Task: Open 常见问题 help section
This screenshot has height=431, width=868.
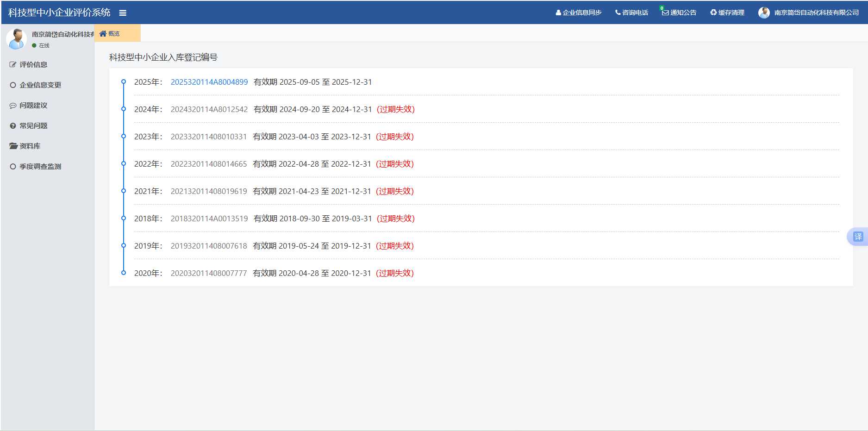Action: click(x=33, y=126)
